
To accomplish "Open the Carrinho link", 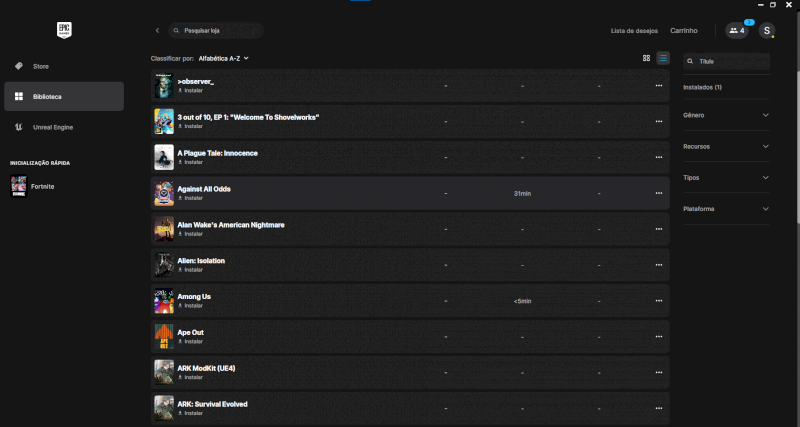I will [x=684, y=31].
